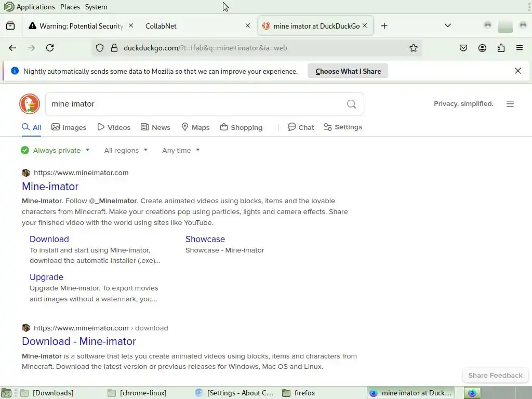
Task: Click the DuckDuckGo duck logo
Action: pyautogui.click(x=30, y=104)
